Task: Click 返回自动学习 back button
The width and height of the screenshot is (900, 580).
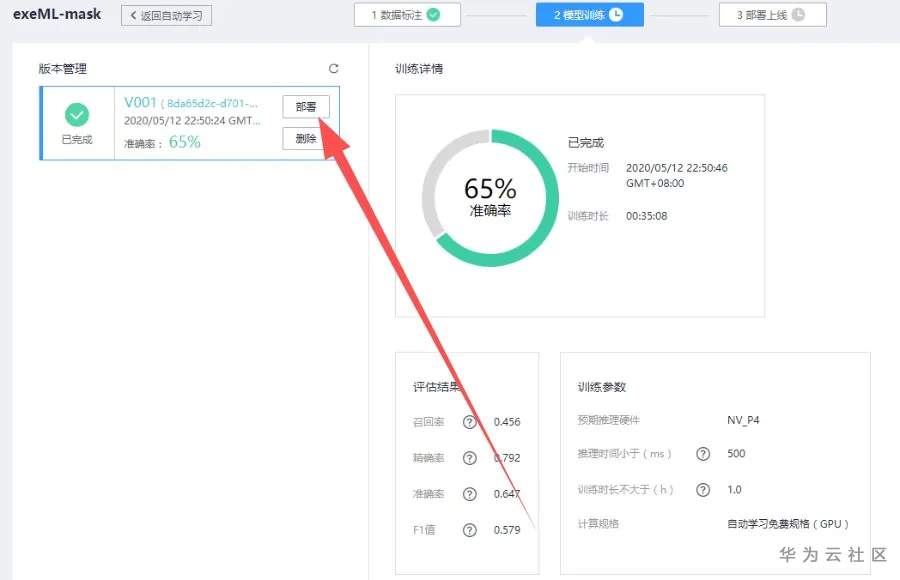Action: [166, 16]
